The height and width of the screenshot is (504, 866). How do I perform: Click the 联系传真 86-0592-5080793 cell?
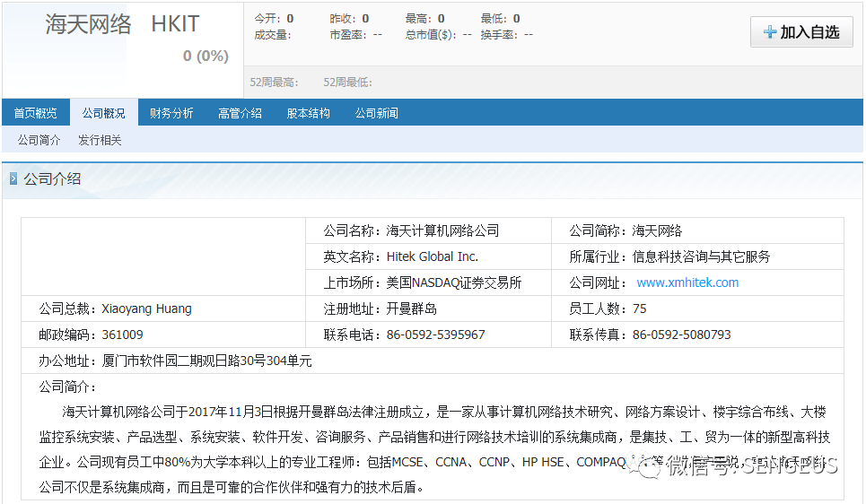click(x=697, y=335)
